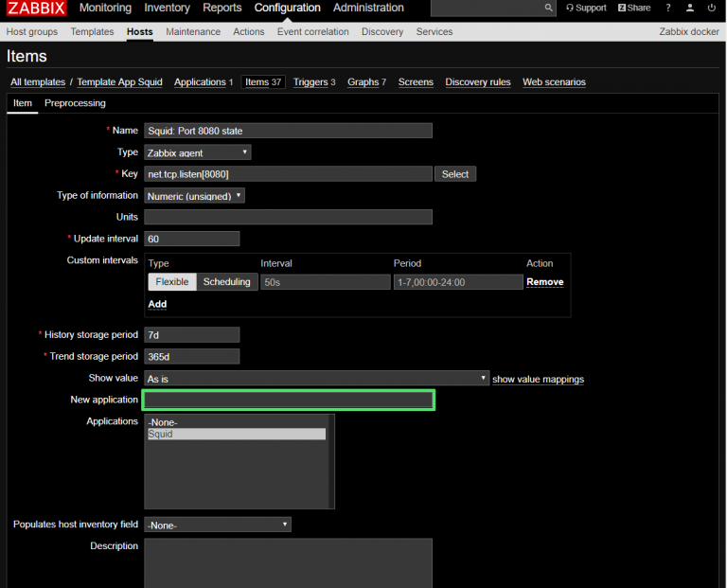Click the Period 1-7,00:00-24:00 field
Screen dimensions: 727x588
pyautogui.click(x=458, y=282)
